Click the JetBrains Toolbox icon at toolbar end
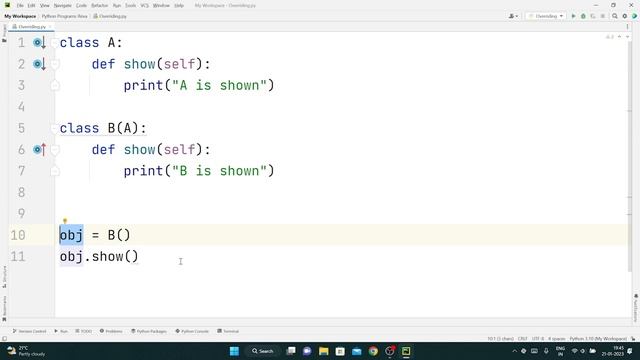Screen dimensions: 640x360 [634, 16]
